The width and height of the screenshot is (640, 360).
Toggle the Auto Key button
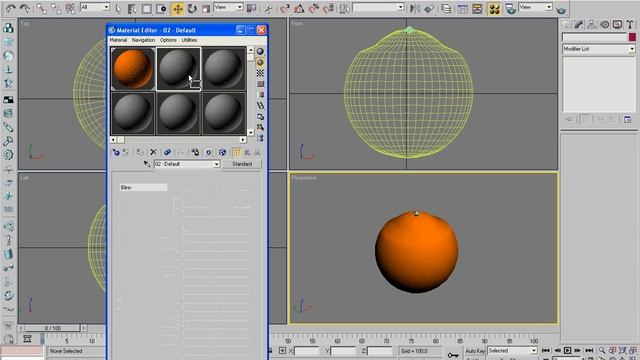tap(475, 351)
